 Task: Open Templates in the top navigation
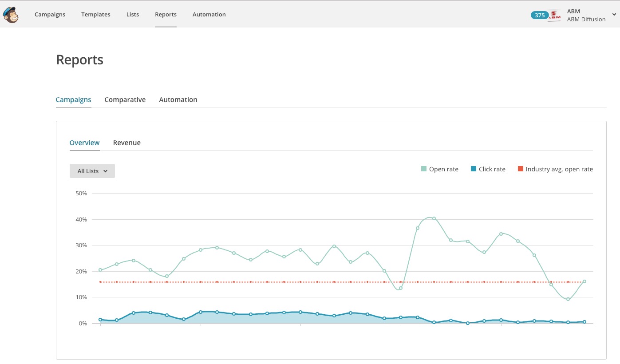pyautogui.click(x=96, y=15)
